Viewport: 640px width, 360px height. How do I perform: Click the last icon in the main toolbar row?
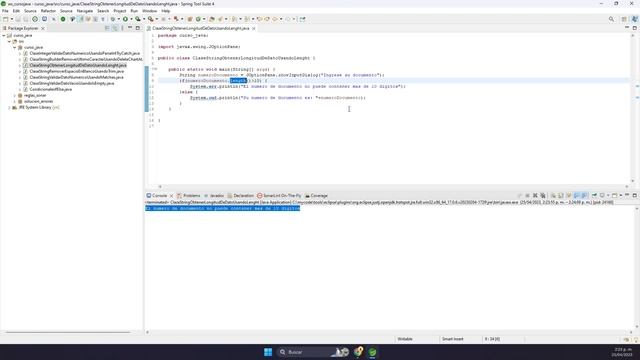tap(302, 19)
